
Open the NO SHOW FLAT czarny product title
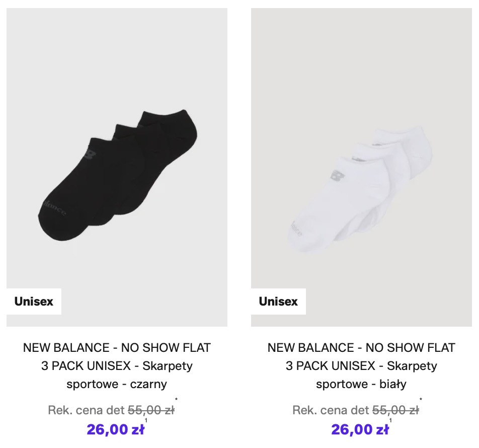point(117,366)
